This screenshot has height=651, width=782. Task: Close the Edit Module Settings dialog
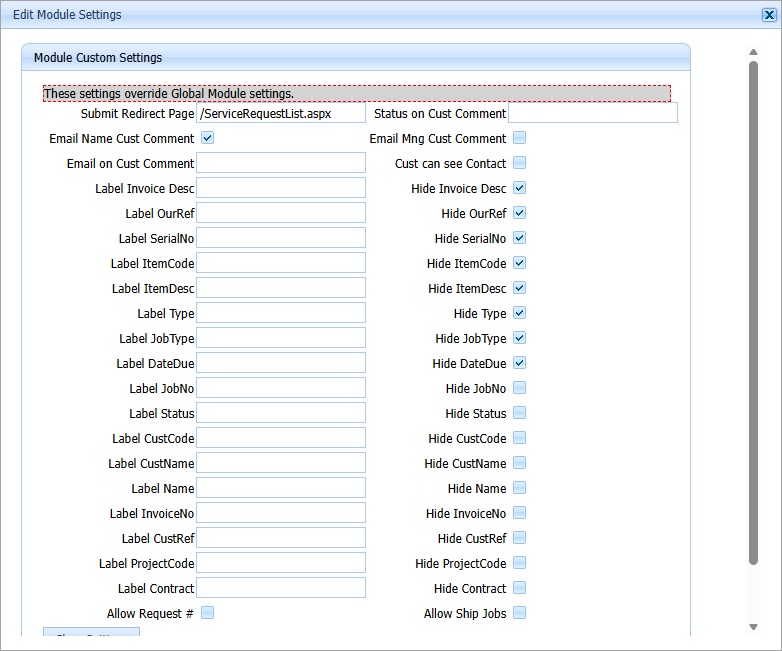tap(769, 15)
